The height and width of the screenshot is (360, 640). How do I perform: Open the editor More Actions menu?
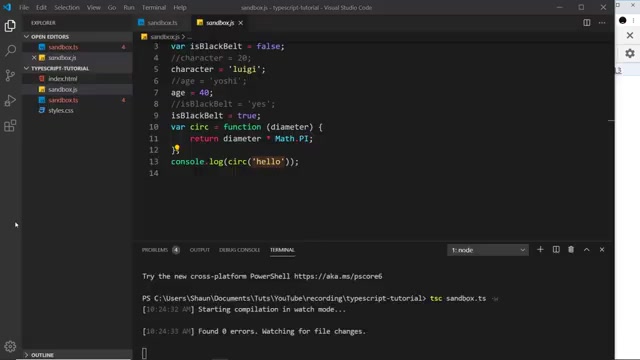(602, 23)
